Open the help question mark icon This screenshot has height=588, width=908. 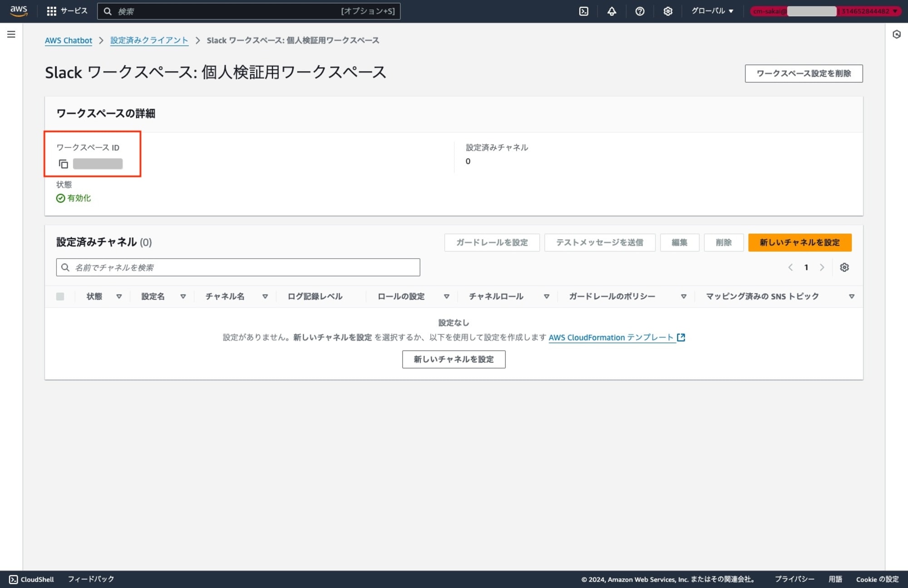(640, 11)
